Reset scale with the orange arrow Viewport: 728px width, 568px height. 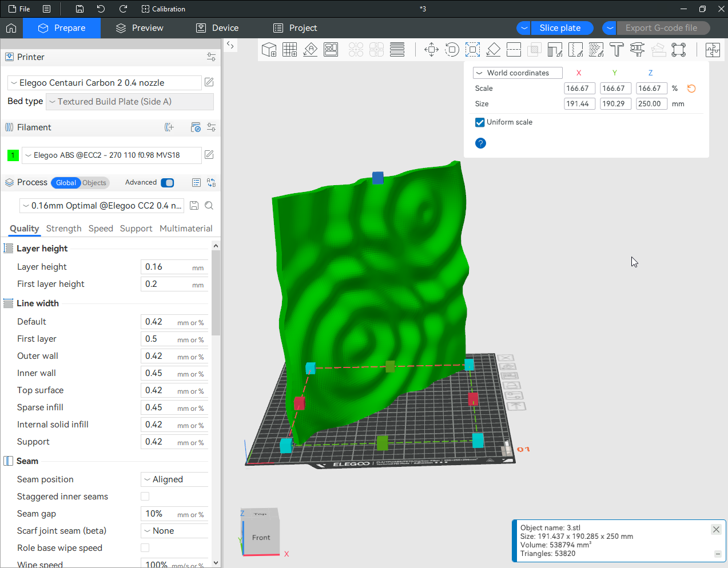pos(691,89)
